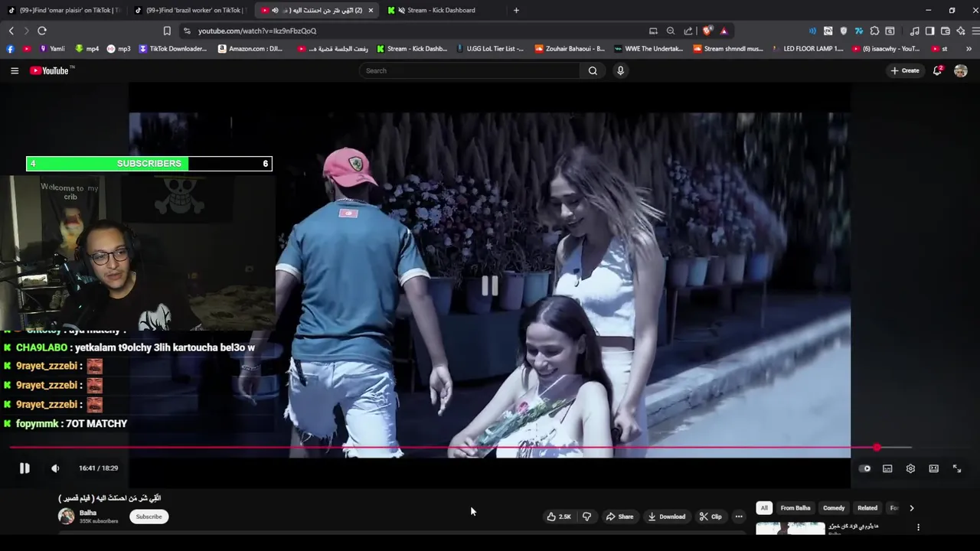Select the 'From Balha' filter chip
The image size is (980, 551).
coord(795,508)
